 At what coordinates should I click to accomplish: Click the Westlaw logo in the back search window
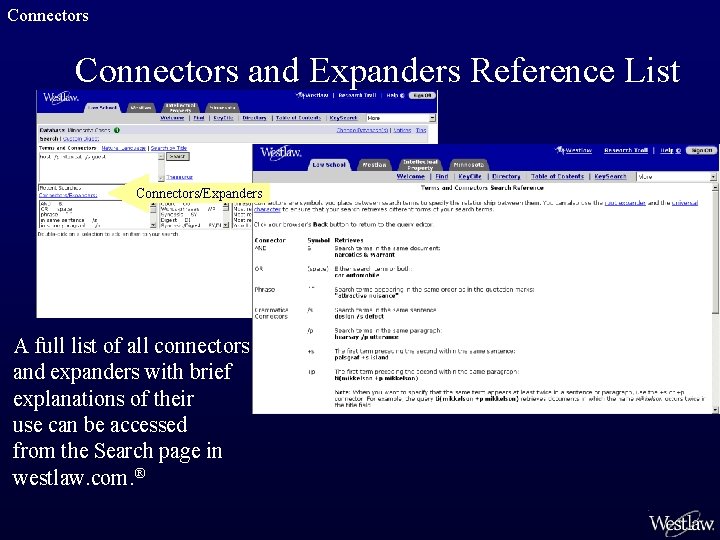pyautogui.click(x=61, y=98)
